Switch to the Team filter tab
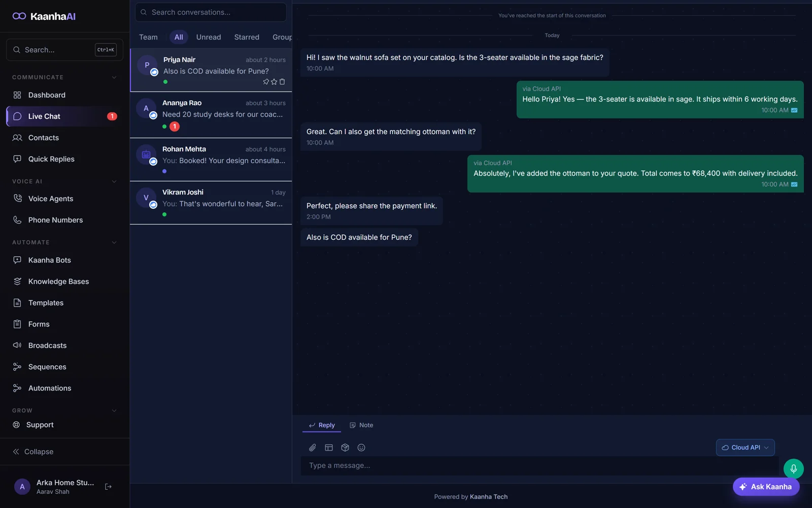Viewport: 812px width, 508px height. [x=148, y=37]
